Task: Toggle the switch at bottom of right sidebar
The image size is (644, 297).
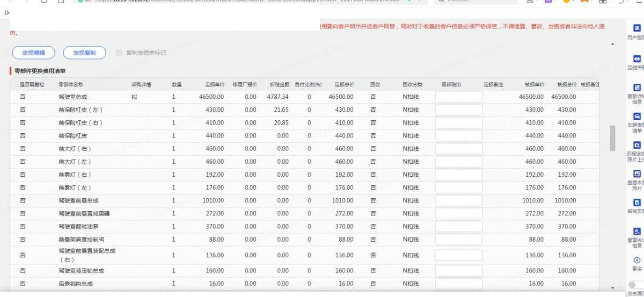Action: tap(635, 285)
